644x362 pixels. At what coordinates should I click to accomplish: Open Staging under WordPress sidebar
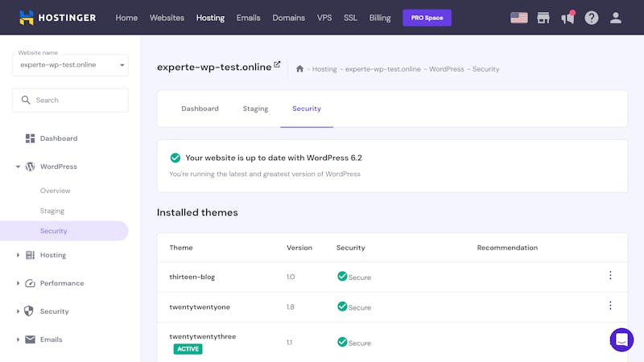[x=52, y=211]
